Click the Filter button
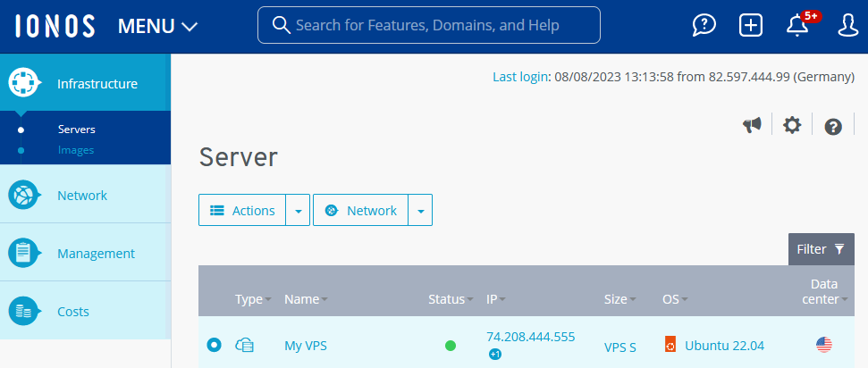The height and width of the screenshot is (368, 868). 820,249
